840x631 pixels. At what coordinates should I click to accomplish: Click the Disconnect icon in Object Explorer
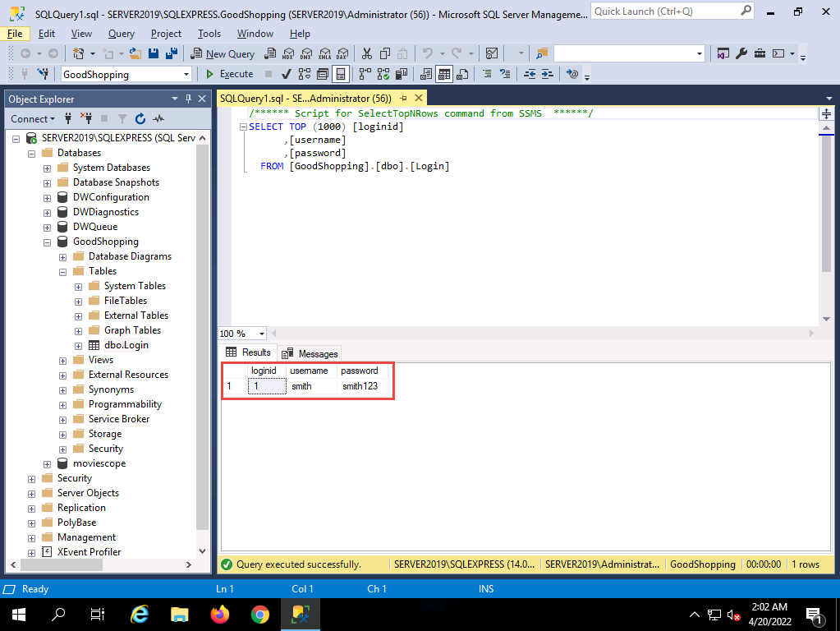point(85,119)
